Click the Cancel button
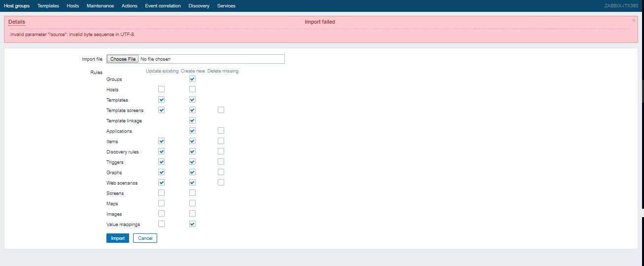The width and height of the screenshot is (644, 266). pyautogui.click(x=145, y=238)
